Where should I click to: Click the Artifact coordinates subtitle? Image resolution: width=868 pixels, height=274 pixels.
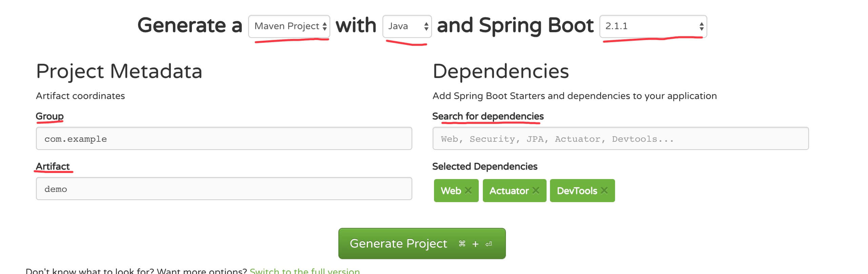[80, 96]
